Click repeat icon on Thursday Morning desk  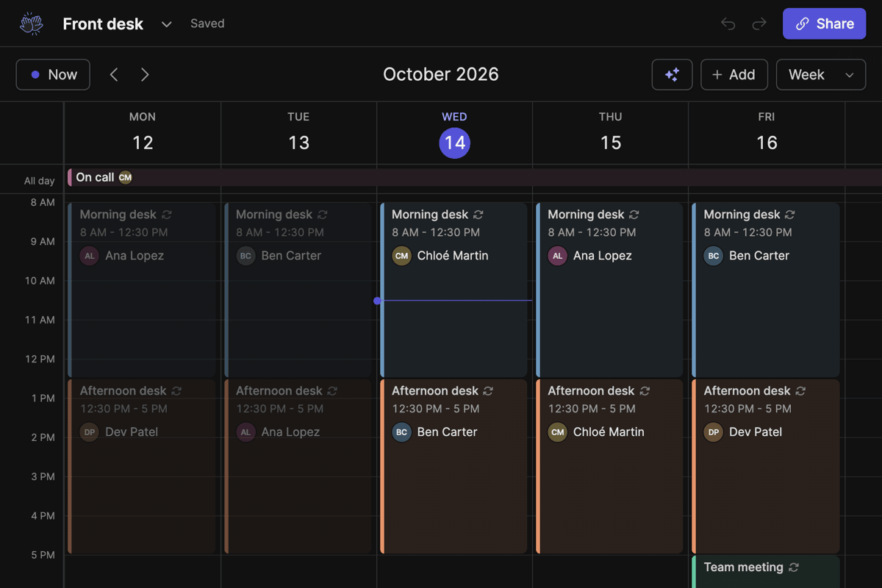point(634,215)
